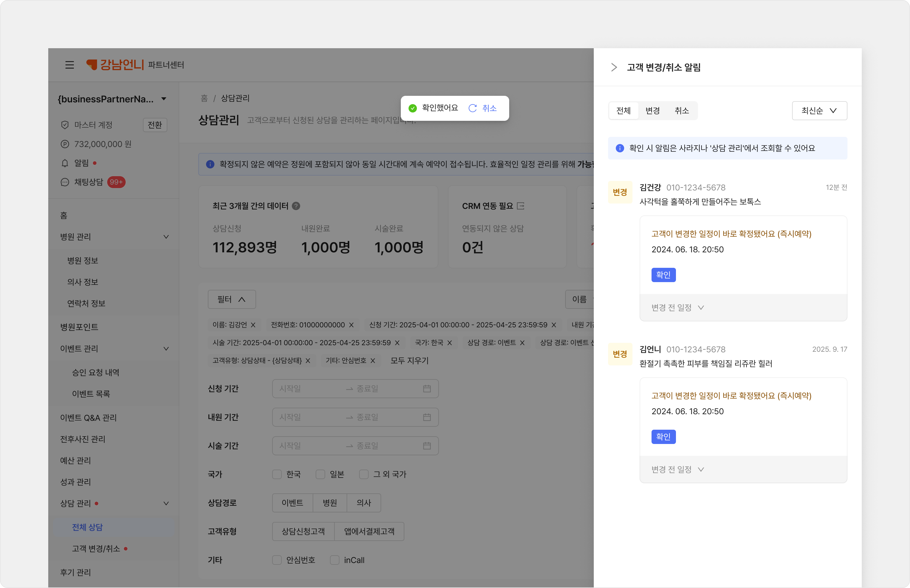The image size is (910, 588).
Task: Click the undo 취소 icon in toast
Action: pyautogui.click(x=473, y=108)
